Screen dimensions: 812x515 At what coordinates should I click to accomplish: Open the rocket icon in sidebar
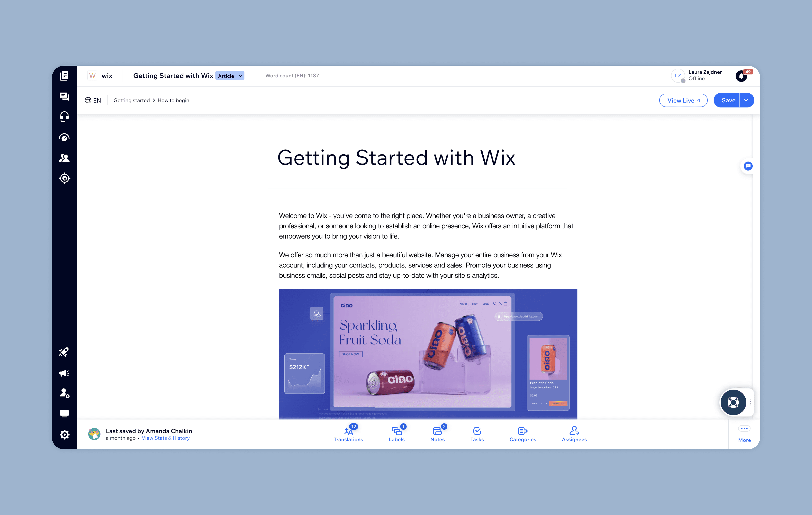64,352
